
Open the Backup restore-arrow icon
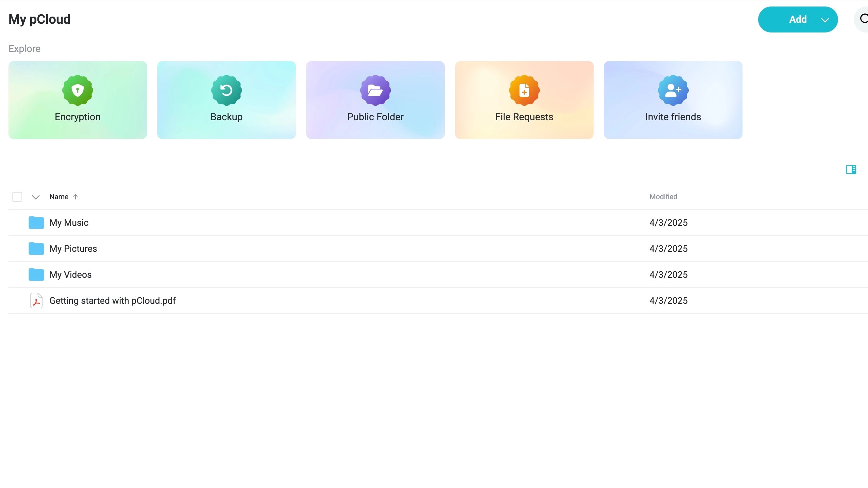click(x=227, y=90)
